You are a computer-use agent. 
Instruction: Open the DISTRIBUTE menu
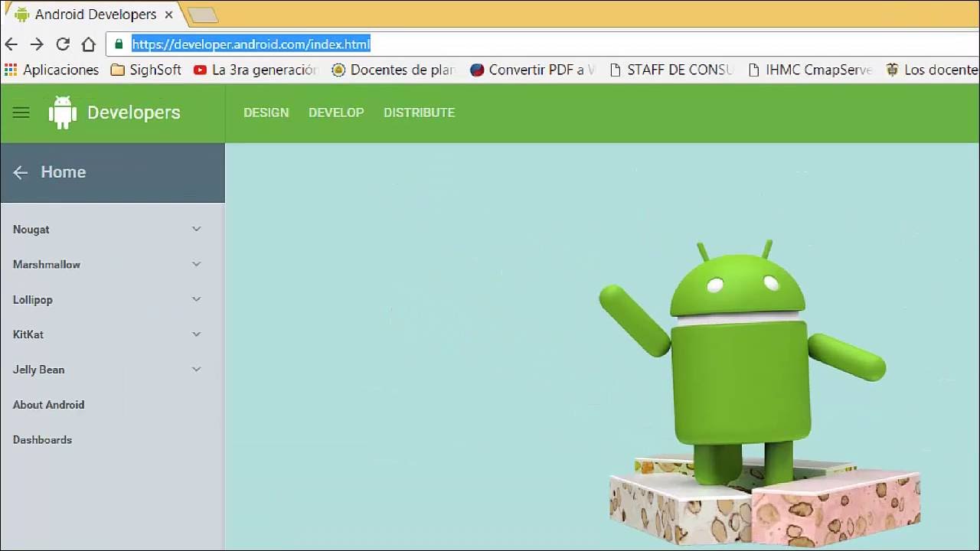pyautogui.click(x=420, y=112)
